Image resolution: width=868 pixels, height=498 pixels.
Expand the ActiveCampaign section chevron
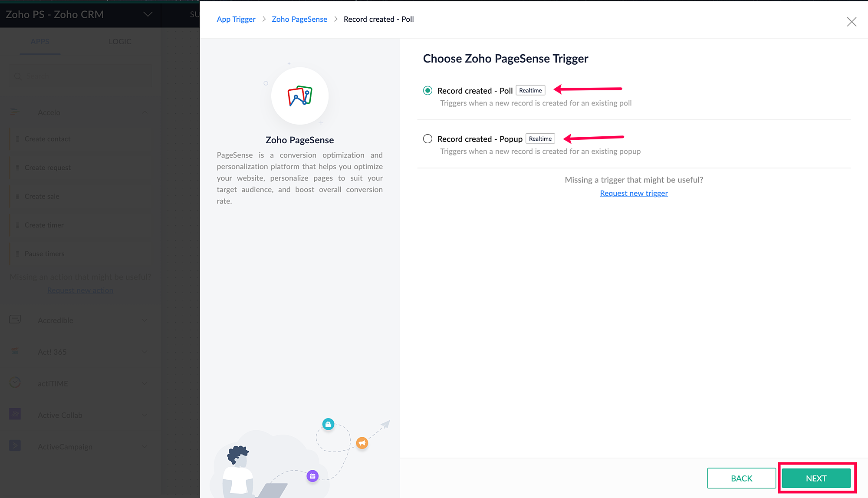click(145, 447)
